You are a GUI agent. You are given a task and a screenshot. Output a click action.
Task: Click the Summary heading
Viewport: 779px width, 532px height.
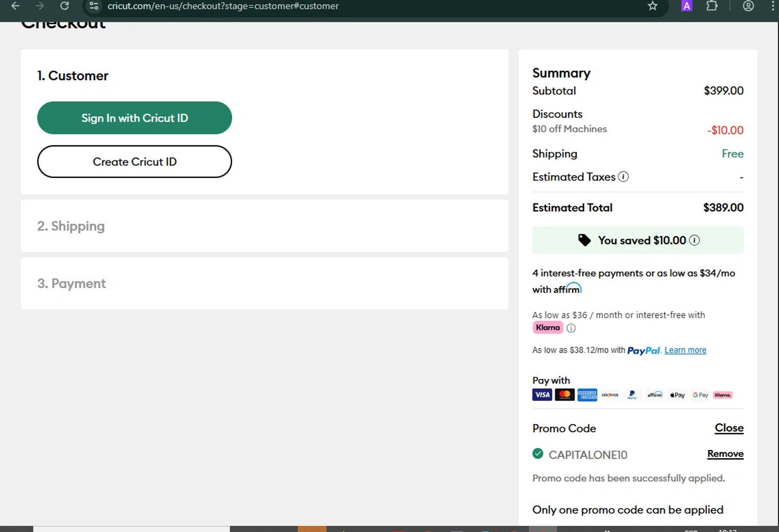(x=561, y=73)
